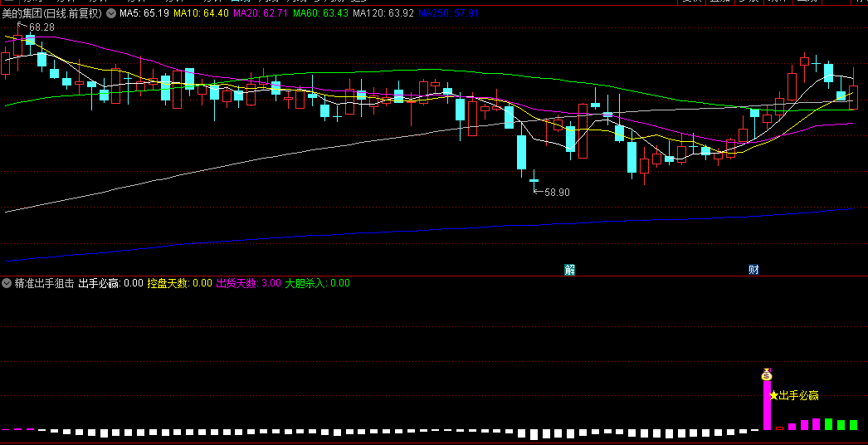Screen dimensions: 868x445
Task: Click the 58.90 low price annotation
Action: coord(557,193)
